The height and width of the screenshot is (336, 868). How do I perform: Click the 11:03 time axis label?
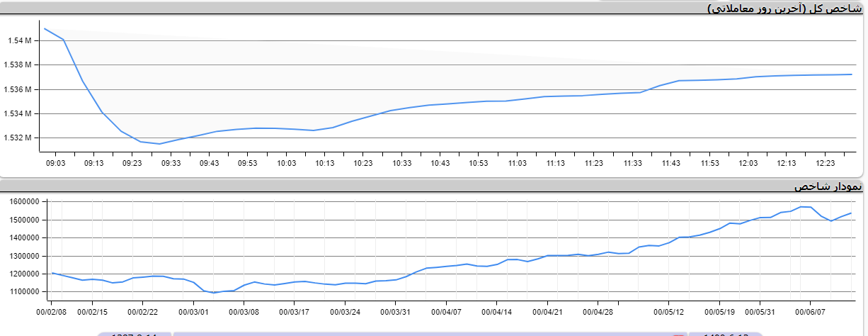(517, 163)
